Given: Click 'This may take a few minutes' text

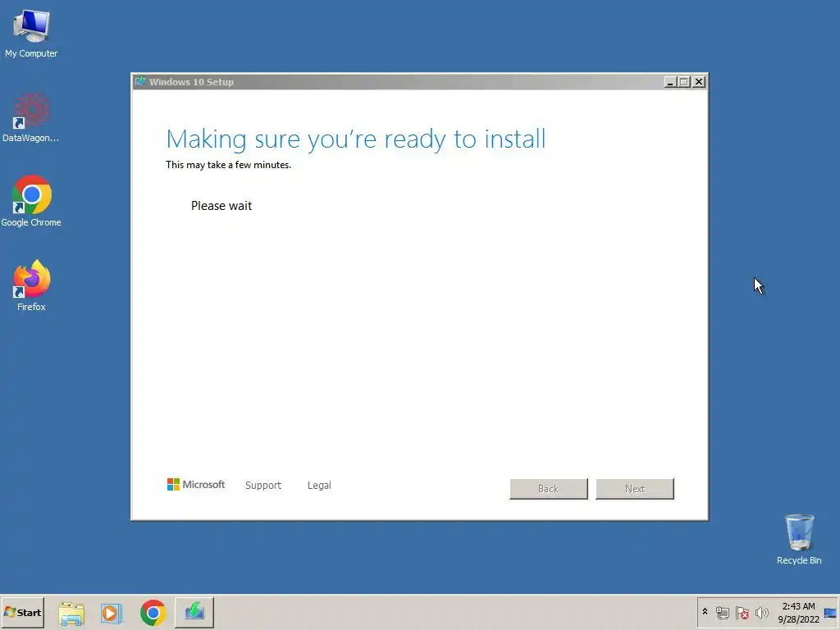Looking at the screenshot, I should pos(228,164).
